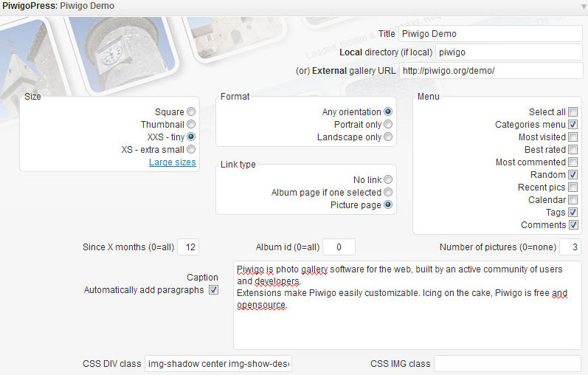The height and width of the screenshot is (375, 588).
Task: Enable the Recent pics checkbox
Action: 573,187
